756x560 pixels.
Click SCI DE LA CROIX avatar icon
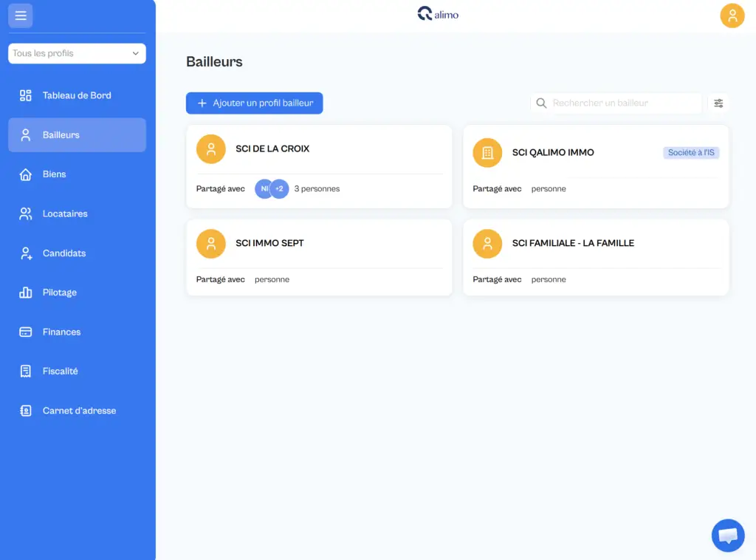pyautogui.click(x=210, y=149)
